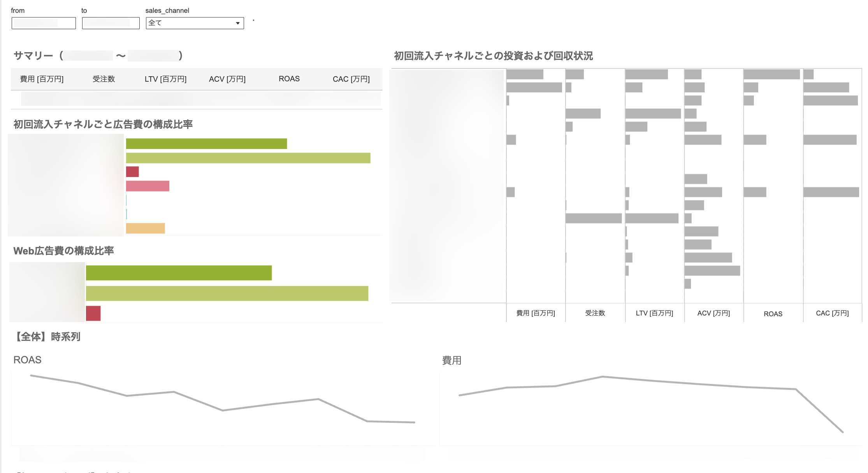Click the ACV [万円] summary column header
Image resolution: width=868 pixels, height=473 pixels.
pos(227,79)
